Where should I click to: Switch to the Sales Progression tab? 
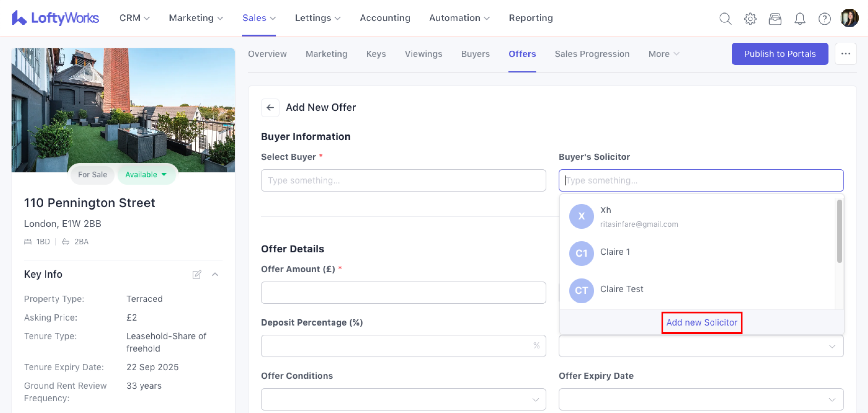[x=592, y=54]
